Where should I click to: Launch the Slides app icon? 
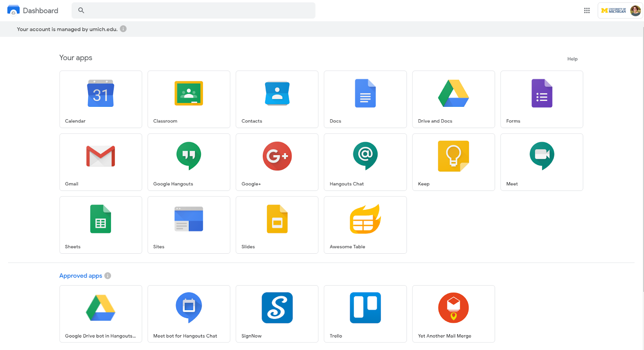(277, 219)
